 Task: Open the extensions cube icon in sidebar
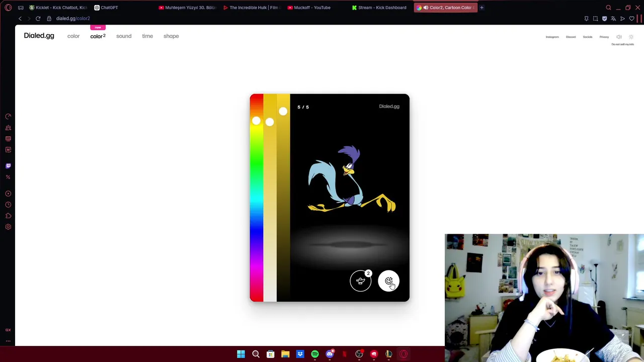point(8,216)
